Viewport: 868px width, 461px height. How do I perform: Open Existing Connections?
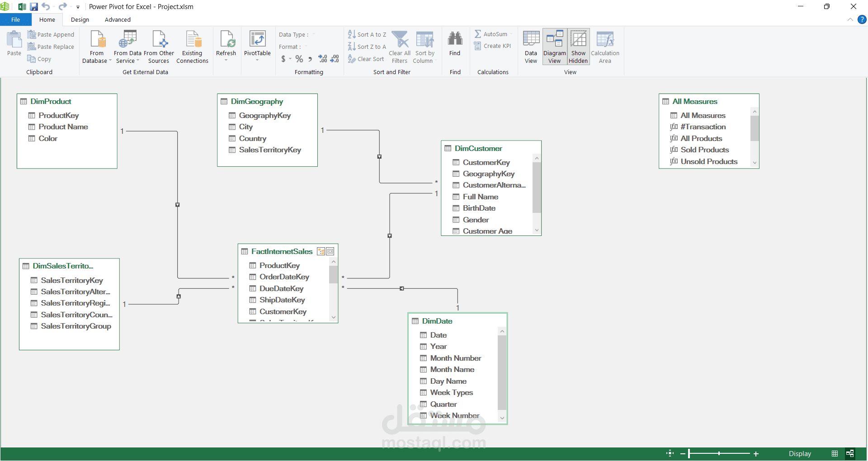click(x=192, y=47)
